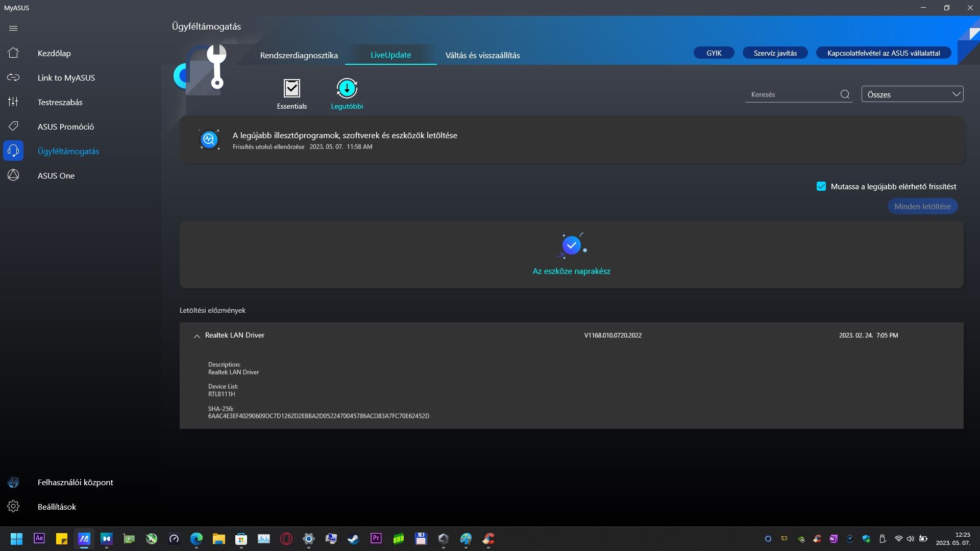
Task: Click download date 2023. 02. 24. 7:05 PM
Action: [869, 335]
